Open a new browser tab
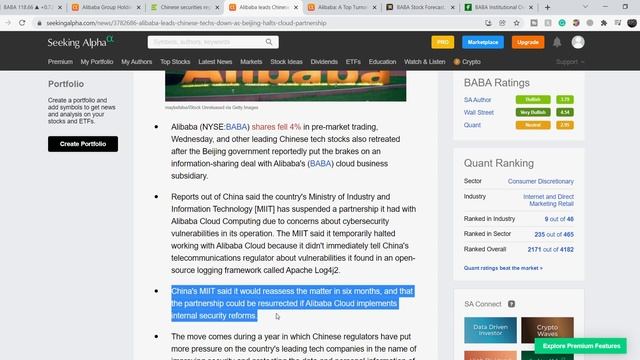 point(547,7)
